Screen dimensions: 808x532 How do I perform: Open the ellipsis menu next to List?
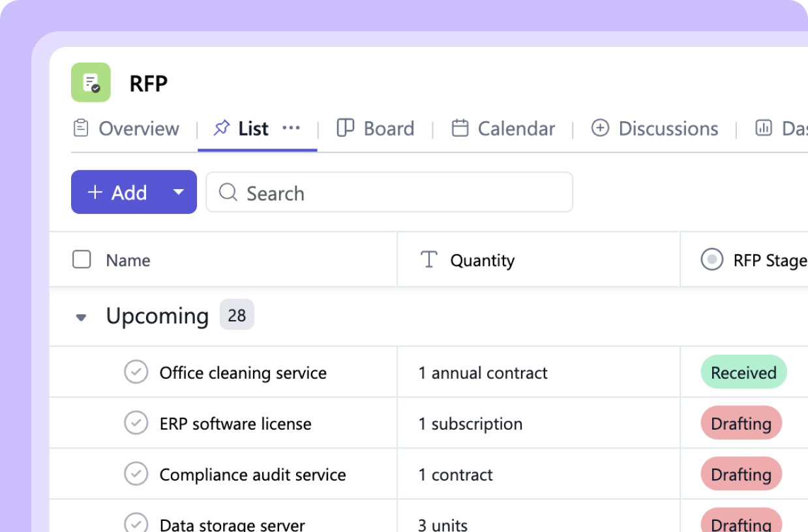(x=292, y=128)
